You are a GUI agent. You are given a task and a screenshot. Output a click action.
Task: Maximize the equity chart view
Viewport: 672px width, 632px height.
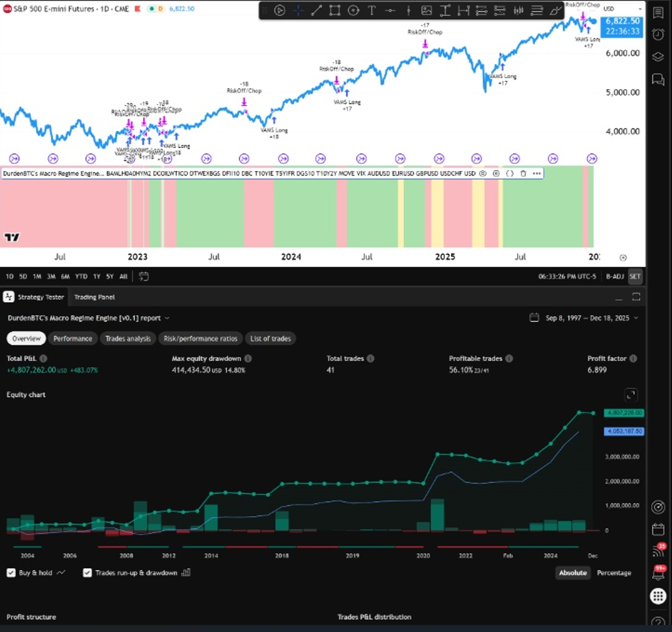[631, 394]
